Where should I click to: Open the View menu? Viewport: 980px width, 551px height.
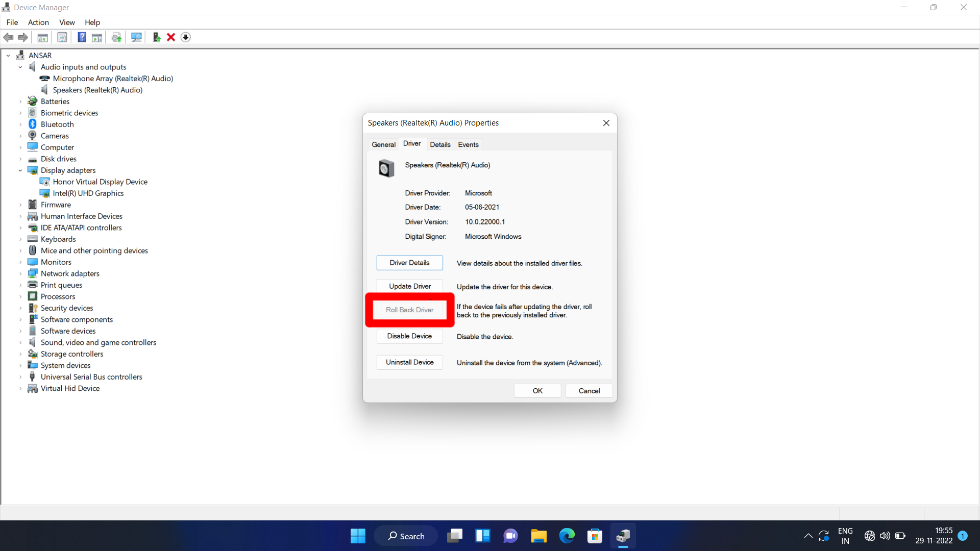pyautogui.click(x=67, y=22)
